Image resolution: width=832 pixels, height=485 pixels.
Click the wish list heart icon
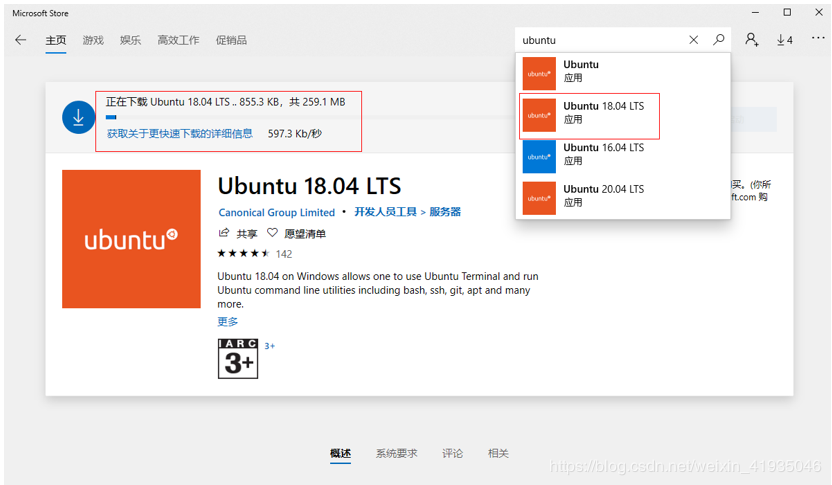pos(272,233)
